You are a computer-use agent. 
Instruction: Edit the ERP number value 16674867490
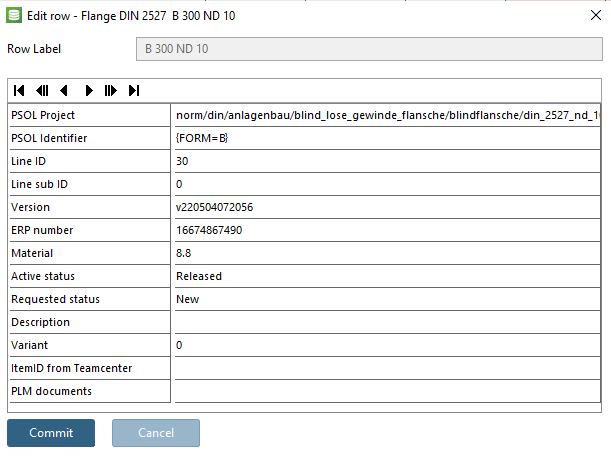387,230
